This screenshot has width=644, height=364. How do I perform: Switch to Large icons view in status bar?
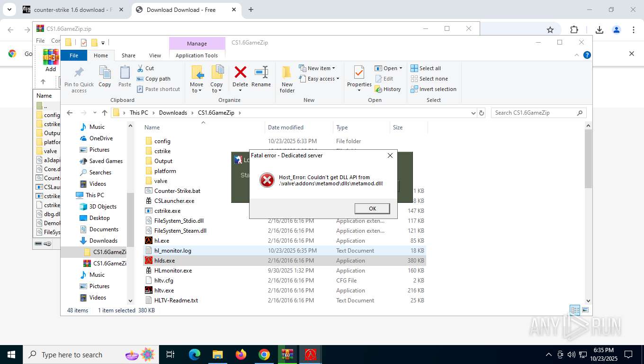point(586,310)
